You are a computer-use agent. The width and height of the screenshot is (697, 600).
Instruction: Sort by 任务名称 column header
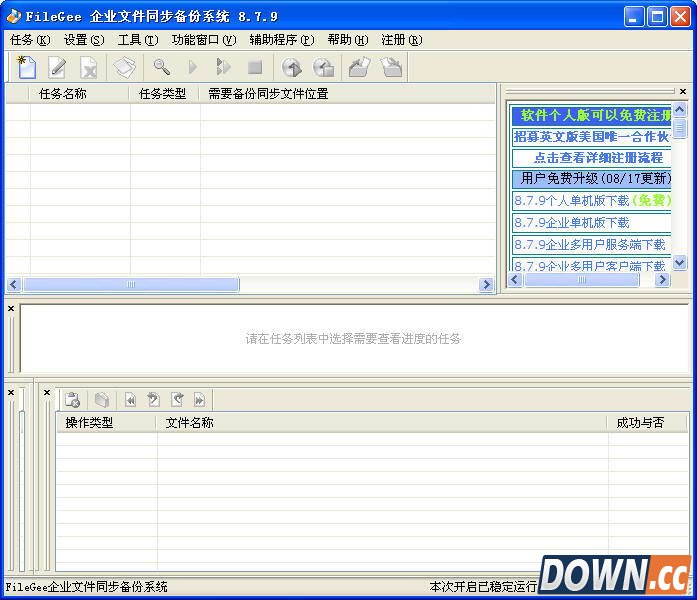click(79, 94)
